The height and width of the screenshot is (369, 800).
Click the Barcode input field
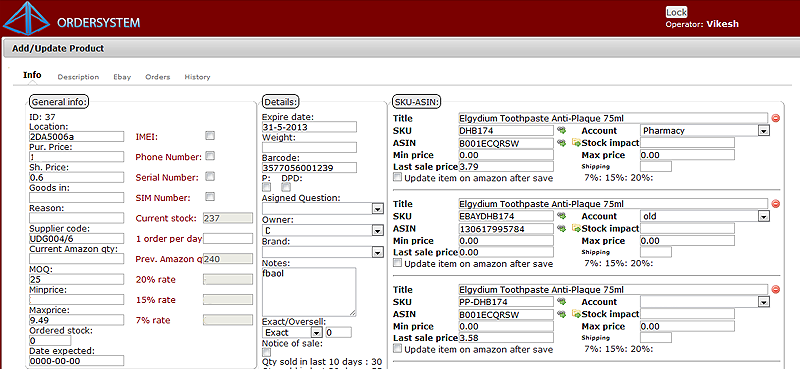309,167
